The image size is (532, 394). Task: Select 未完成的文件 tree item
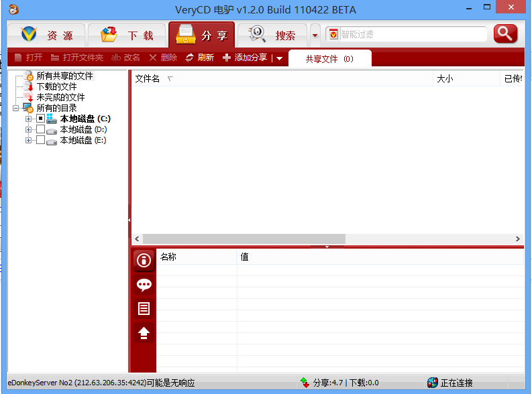click(60, 97)
